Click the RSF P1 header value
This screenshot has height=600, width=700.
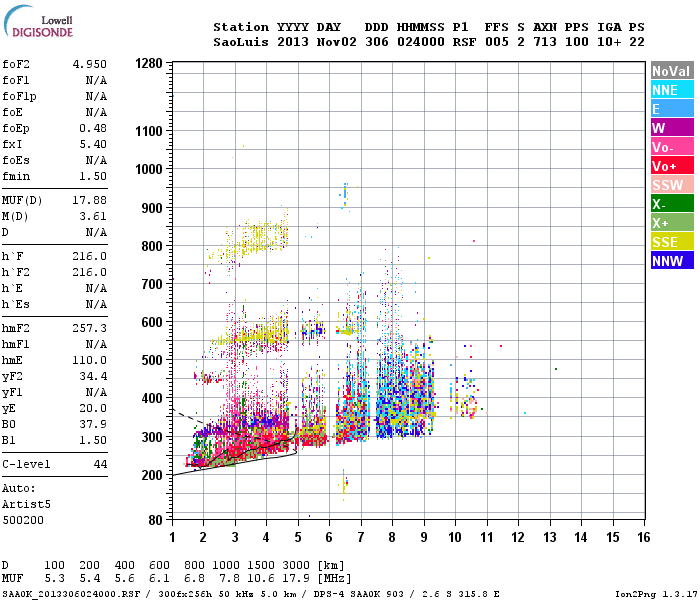tap(464, 42)
